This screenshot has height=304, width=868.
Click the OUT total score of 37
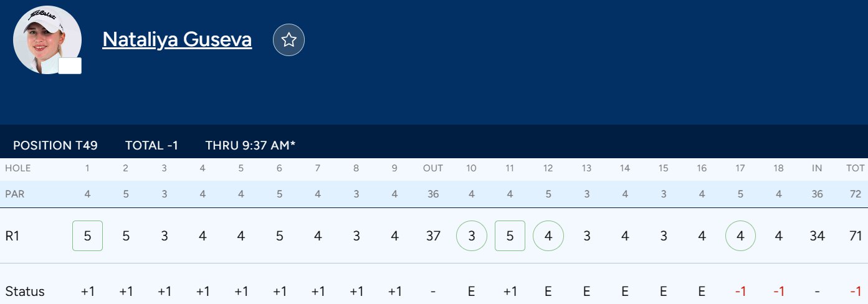tap(433, 236)
